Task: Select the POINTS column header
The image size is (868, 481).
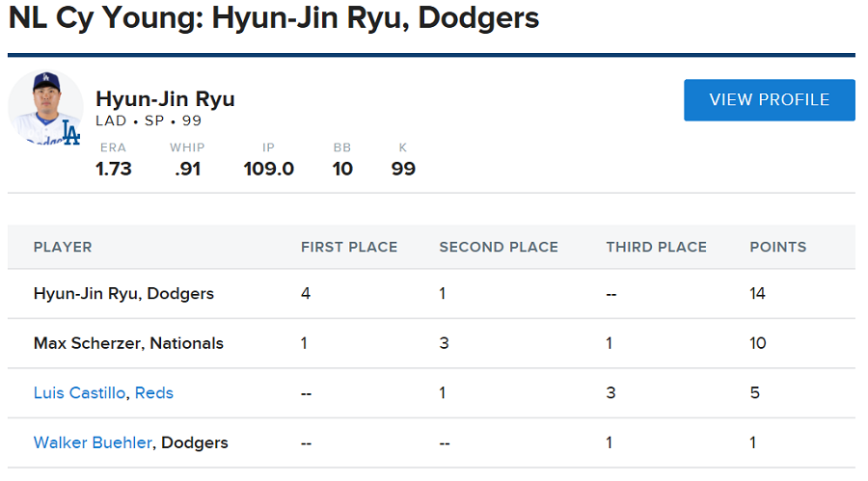Action: click(778, 247)
